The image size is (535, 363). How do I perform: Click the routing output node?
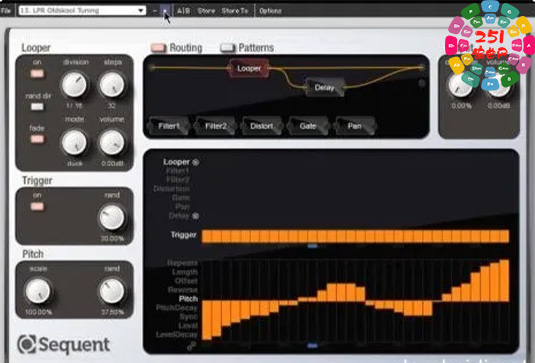(x=422, y=68)
